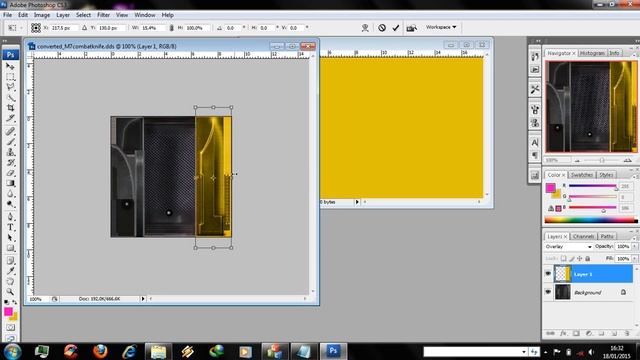Viewport: 640px width, 360px height.
Task: Toggle lock position
Action: tap(580, 258)
